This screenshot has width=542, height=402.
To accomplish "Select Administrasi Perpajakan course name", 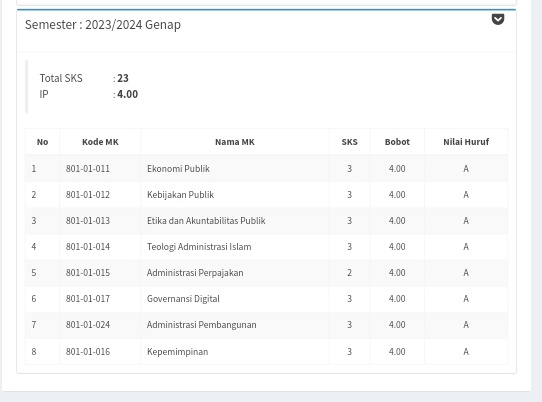I will (195, 273).
